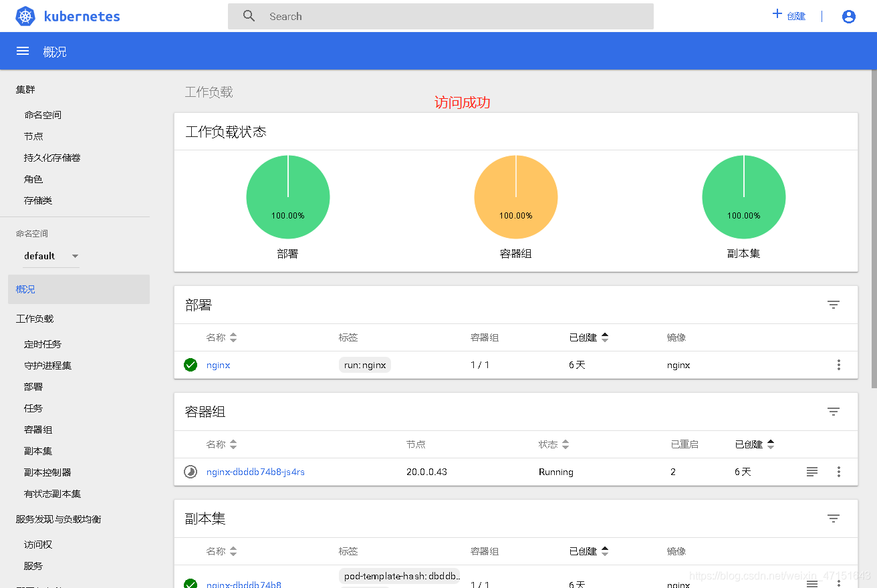Open filter for 部署 card
This screenshot has width=877, height=588.
[x=834, y=305]
